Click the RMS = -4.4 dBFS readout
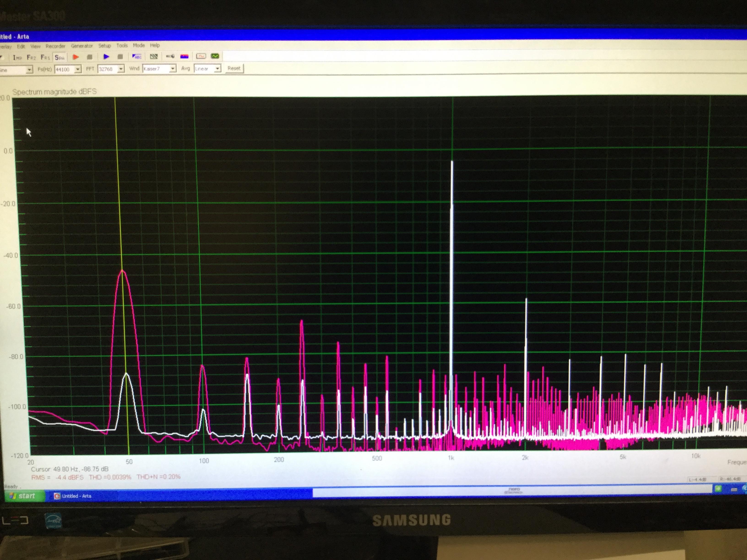Image resolution: width=747 pixels, height=560 pixels. (x=57, y=477)
